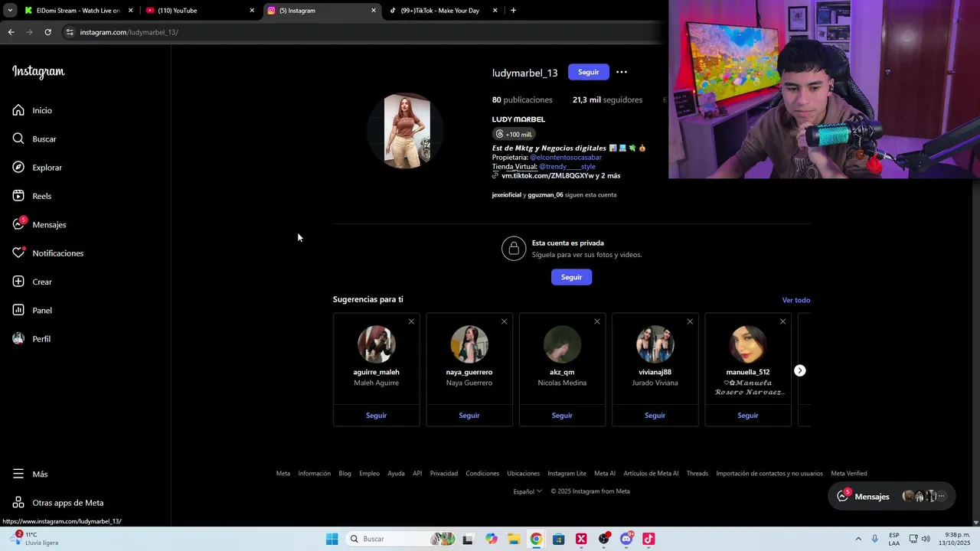This screenshot has height=551, width=980.
Task: Switch to YouTube tab
Action: [200, 11]
